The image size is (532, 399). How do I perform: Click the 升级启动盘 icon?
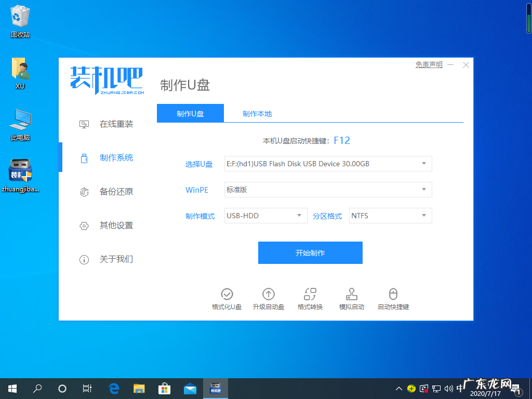(269, 298)
